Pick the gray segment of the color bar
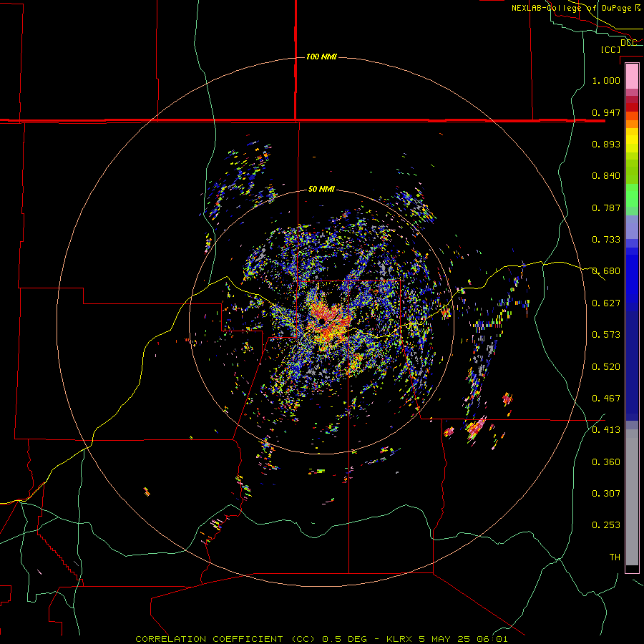 tap(632, 497)
